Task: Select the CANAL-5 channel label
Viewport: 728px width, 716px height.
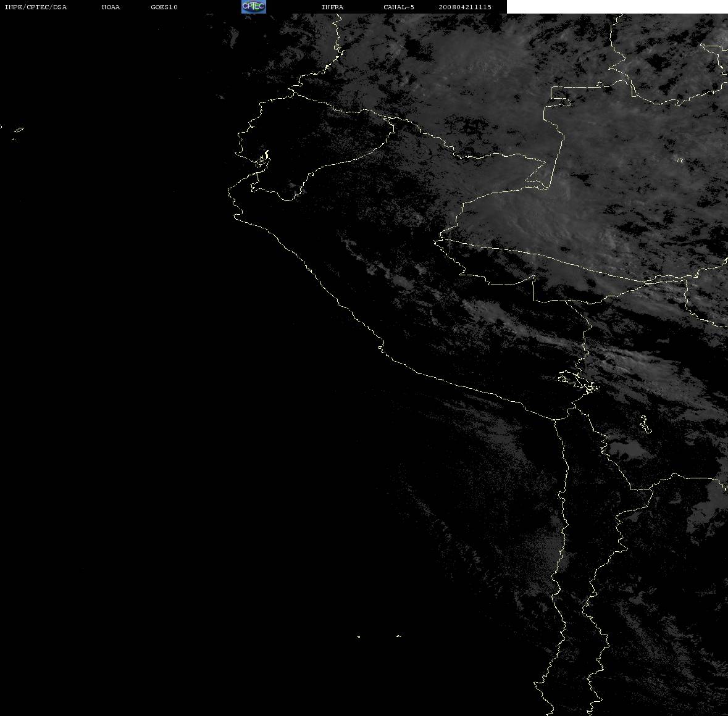Action: tap(399, 7)
